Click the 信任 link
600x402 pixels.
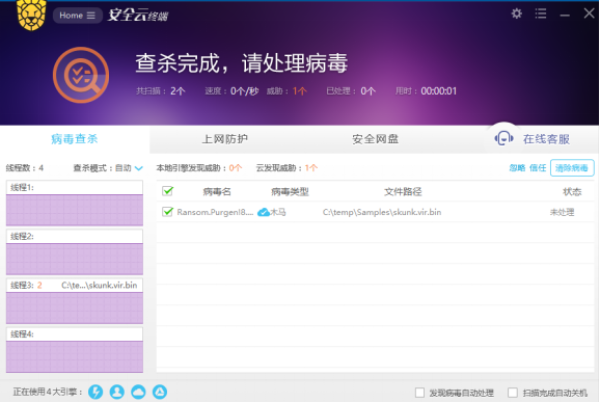[x=538, y=168]
